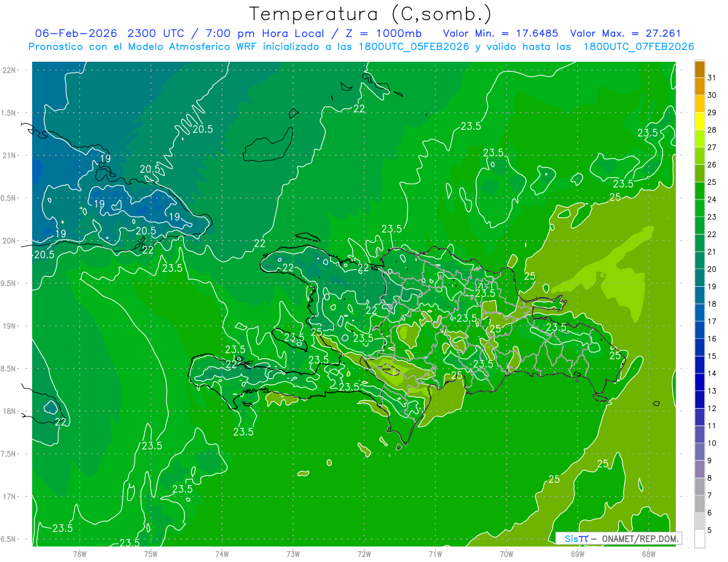Click the "20N" latitude axis label

9,241
